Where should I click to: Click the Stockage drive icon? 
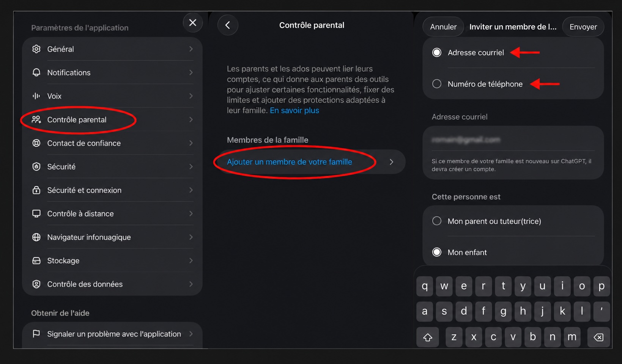[36, 260]
